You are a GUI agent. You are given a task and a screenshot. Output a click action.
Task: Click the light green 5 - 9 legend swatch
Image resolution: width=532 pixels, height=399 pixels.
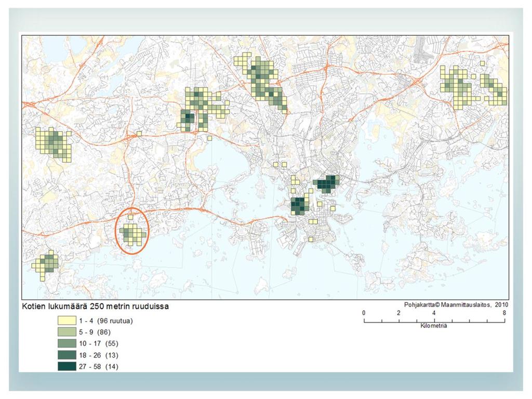pyautogui.click(x=66, y=332)
